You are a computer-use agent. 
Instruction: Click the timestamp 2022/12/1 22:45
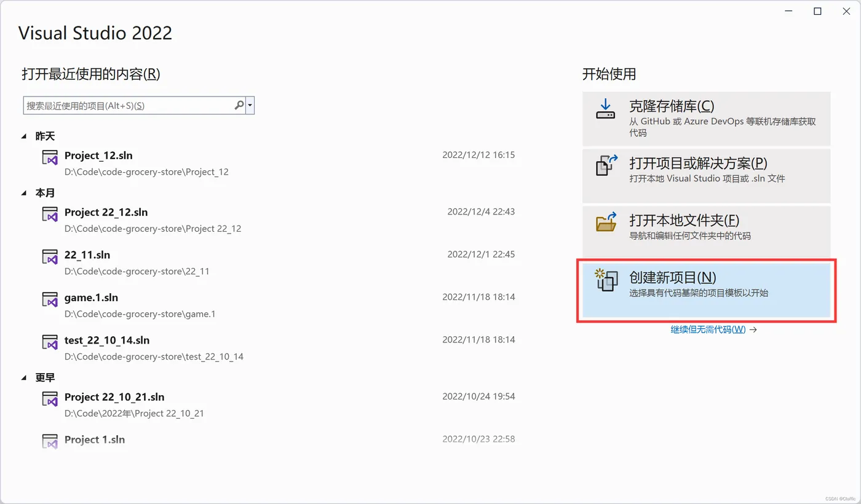click(481, 254)
